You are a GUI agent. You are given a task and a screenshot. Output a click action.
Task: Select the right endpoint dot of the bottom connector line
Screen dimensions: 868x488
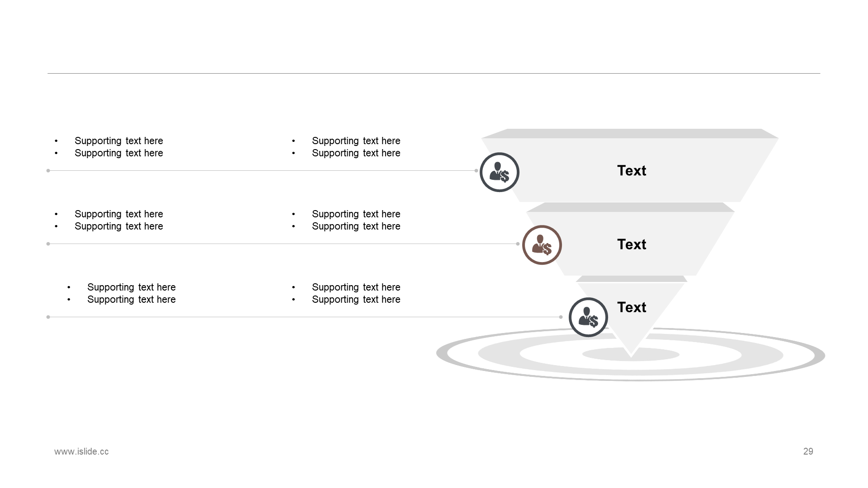click(561, 317)
